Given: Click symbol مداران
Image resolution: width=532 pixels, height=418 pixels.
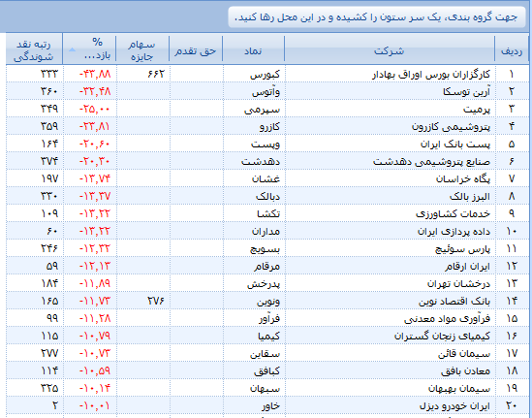Looking at the screenshot, I should point(266,231).
